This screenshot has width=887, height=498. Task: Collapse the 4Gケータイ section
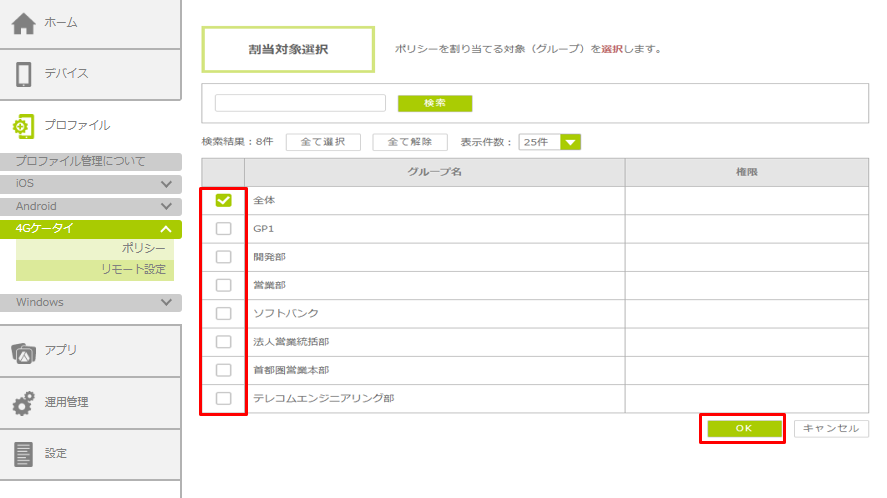click(166, 229)
